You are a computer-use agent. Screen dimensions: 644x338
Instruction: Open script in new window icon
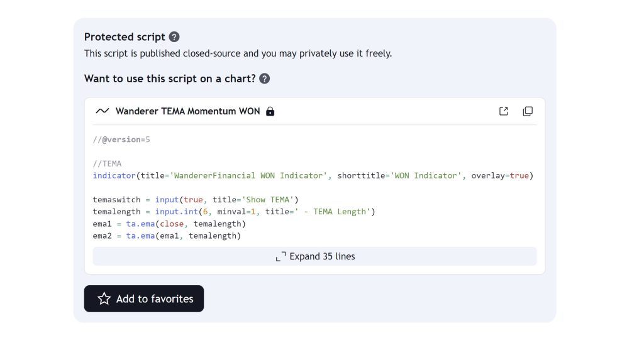[x=504, y=111]
